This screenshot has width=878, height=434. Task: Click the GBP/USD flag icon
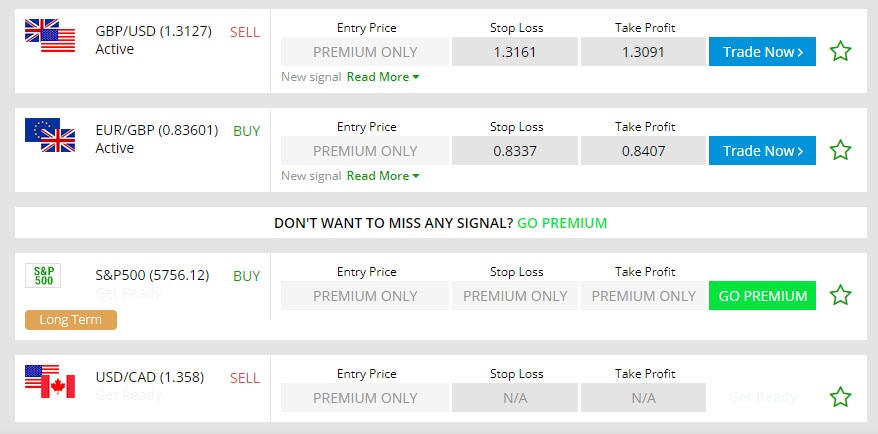pyautogui.click(x=50, y=36)
